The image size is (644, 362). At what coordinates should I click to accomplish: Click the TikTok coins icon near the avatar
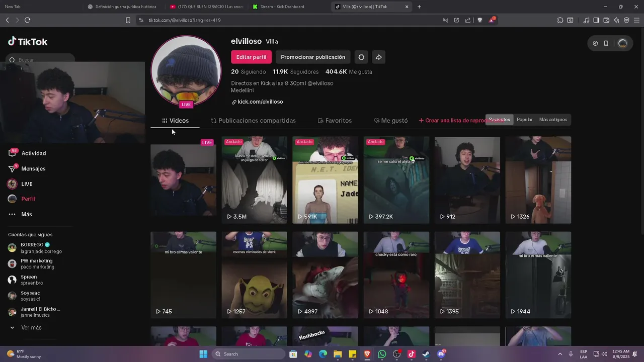click(x=595, y=43)
